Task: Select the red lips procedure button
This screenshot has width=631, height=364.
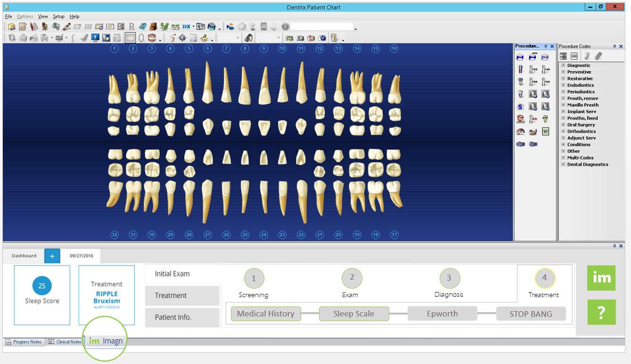Action: tap(521, 119)
